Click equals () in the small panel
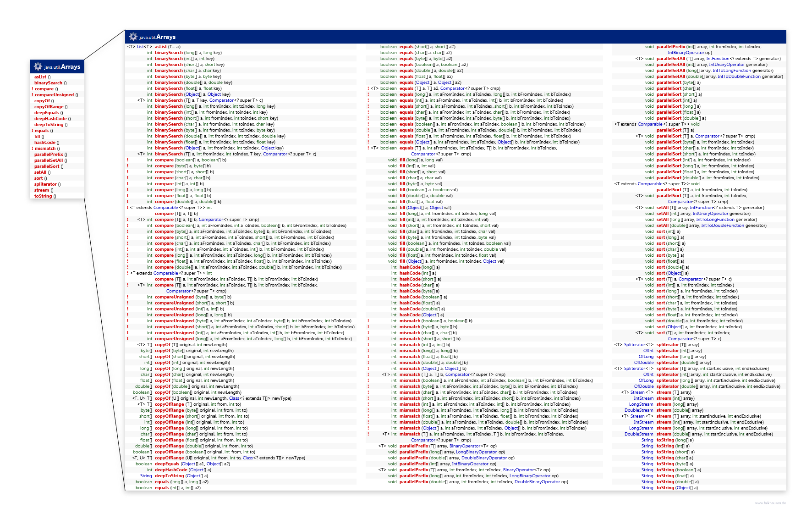812x524 pixels. pyautogui.click(x=44, y=131)
